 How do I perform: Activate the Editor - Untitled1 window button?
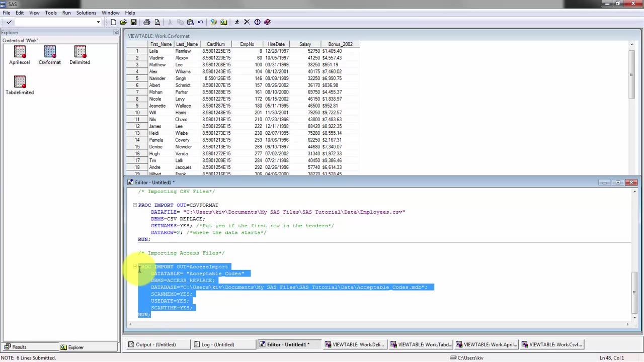coord(289,344)
